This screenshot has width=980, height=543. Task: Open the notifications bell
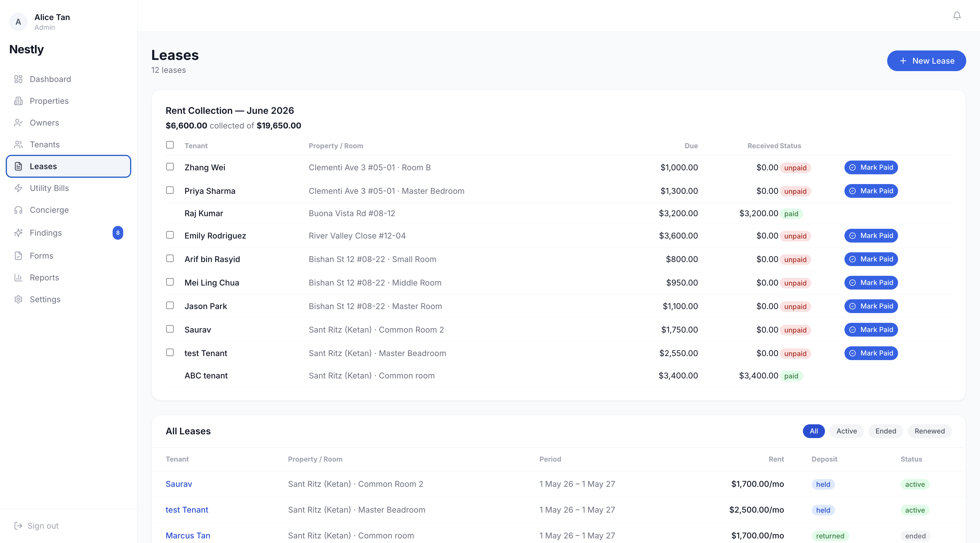[x=957, y=15]
